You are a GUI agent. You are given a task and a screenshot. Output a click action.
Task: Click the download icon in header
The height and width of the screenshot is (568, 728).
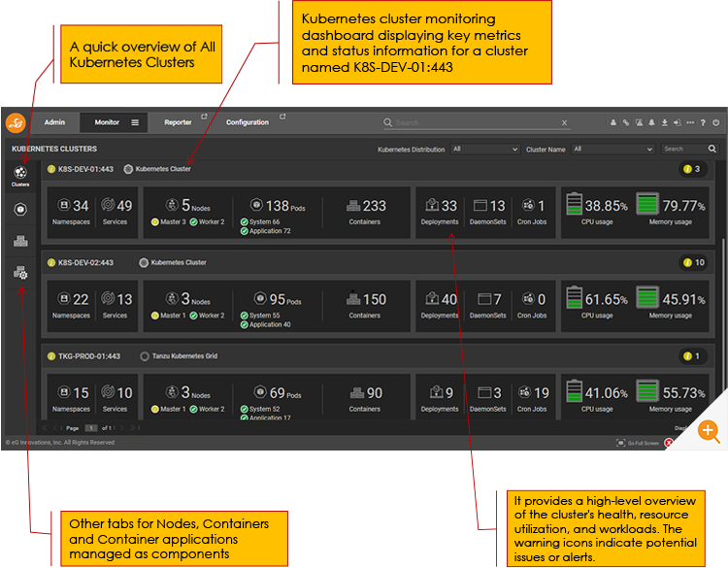664,122
